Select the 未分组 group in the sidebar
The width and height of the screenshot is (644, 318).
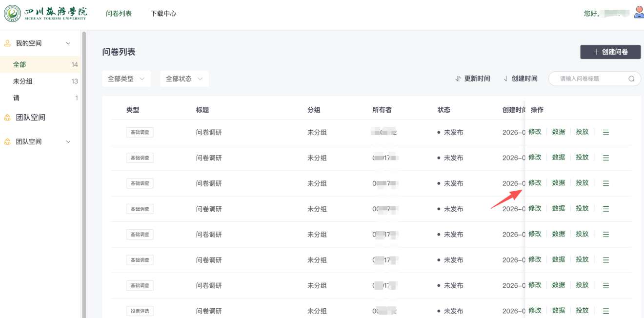coord(40,81)
